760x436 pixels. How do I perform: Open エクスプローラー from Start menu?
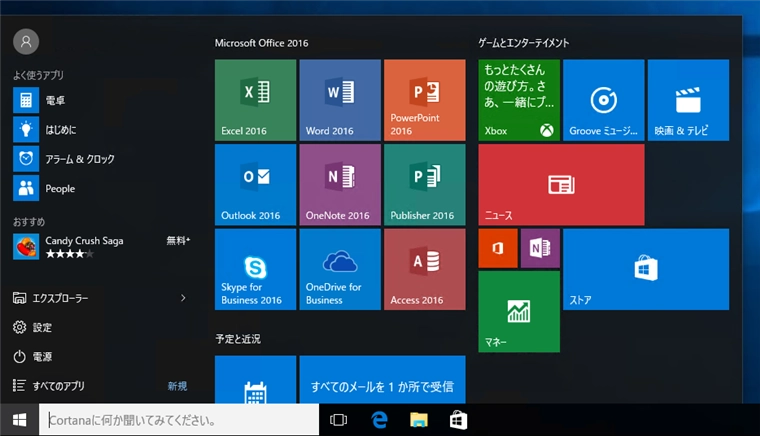51,298
